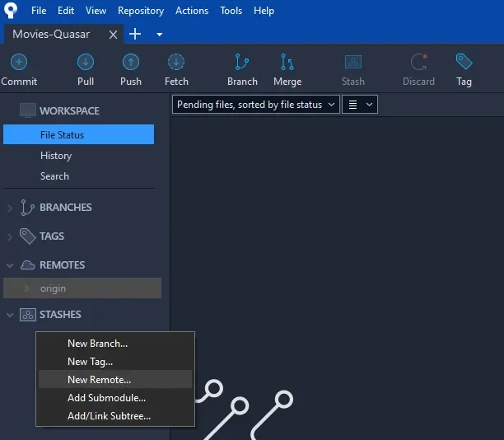Click the Discard toolbar icon
Screen dimensions: 504x440
point(419,62)
